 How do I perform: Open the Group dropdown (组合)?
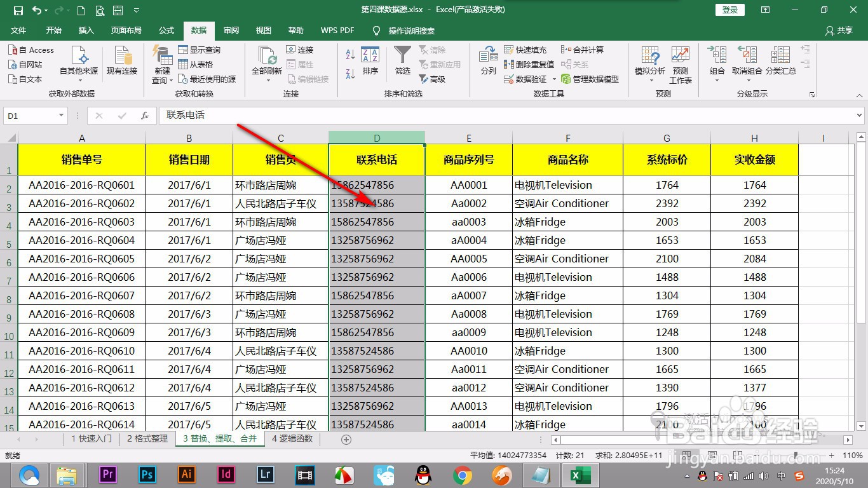point(717,65)
